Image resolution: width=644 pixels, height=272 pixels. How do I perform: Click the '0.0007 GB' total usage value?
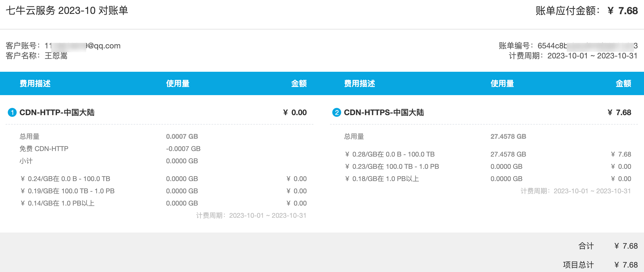(182, 136)
